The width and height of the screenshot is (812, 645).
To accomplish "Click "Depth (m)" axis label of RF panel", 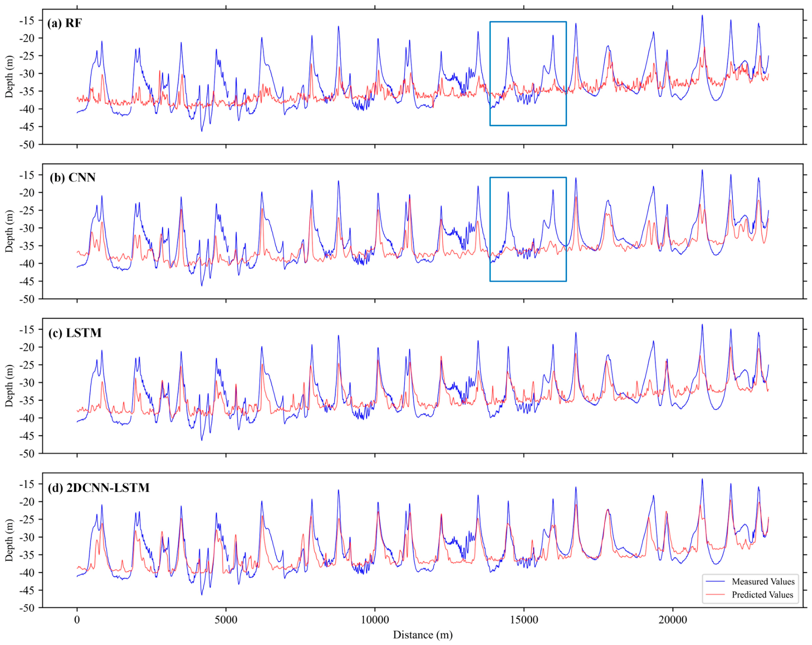I will (9, 77).
